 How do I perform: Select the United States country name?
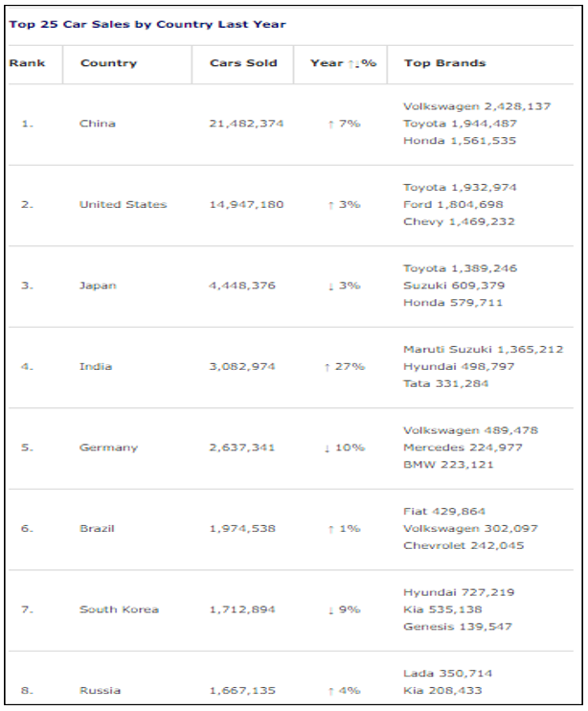tap(123, 205)
